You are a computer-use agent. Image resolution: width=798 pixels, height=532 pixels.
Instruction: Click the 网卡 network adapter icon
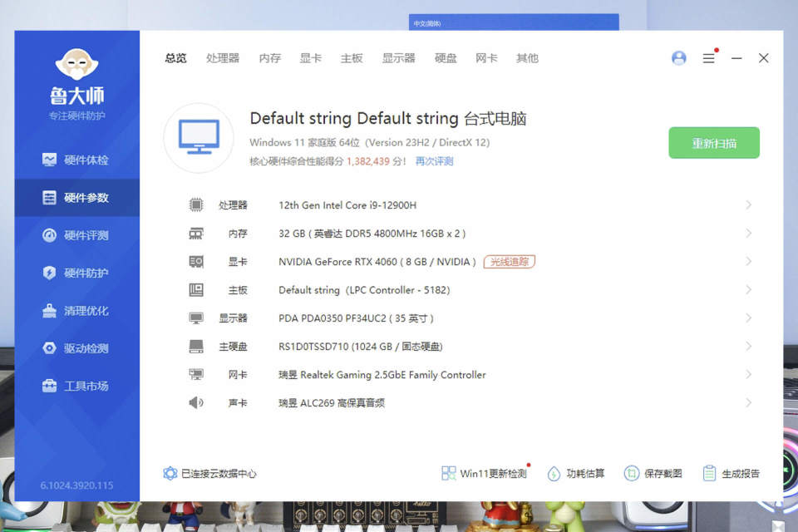(x=196, y=375)
